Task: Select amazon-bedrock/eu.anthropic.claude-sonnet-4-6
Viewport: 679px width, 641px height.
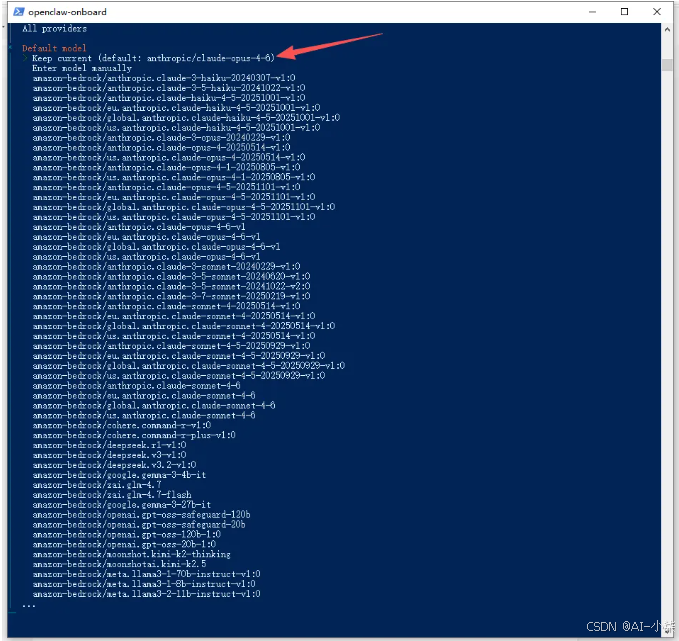Action: coord(144,396)
